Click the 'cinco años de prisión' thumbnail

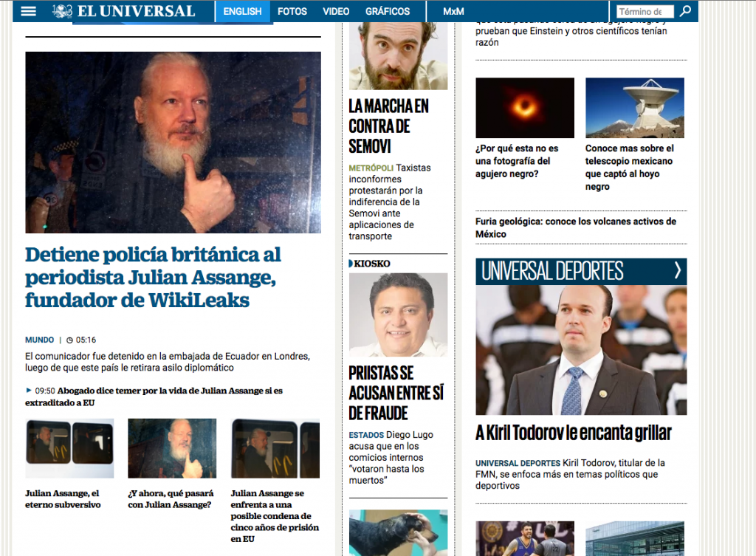(275, 448)
